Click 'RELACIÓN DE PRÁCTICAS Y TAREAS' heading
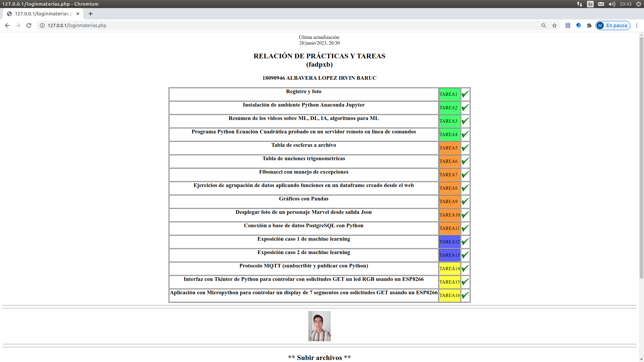Image resolution: width=644 pixels, height=362 pixels. 319,56
